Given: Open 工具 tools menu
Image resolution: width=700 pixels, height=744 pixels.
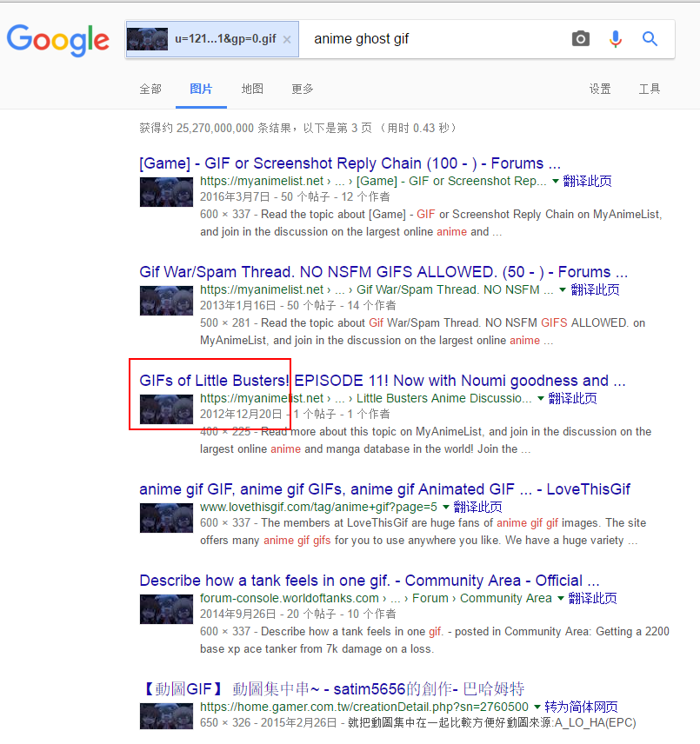Looking at the screenshot, I should tap(650, 89).
